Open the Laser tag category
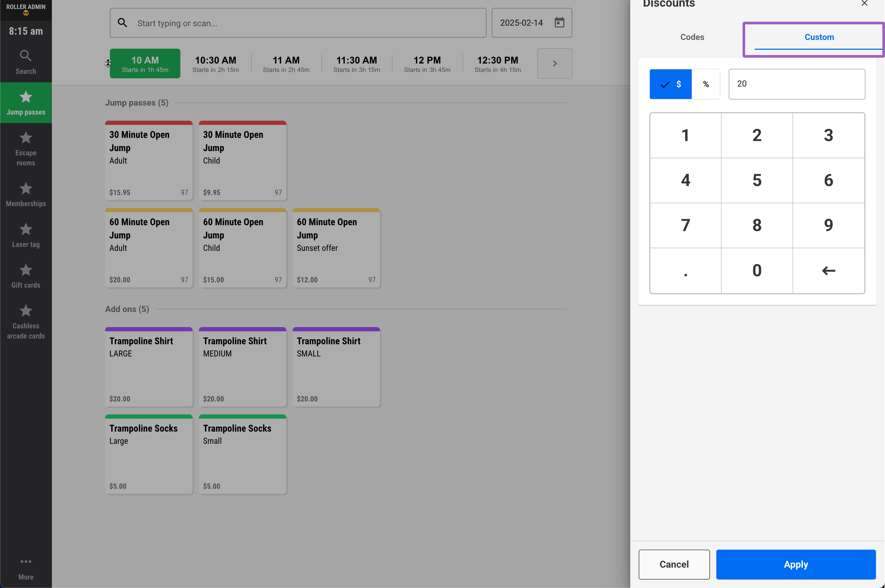 (25, 235)
